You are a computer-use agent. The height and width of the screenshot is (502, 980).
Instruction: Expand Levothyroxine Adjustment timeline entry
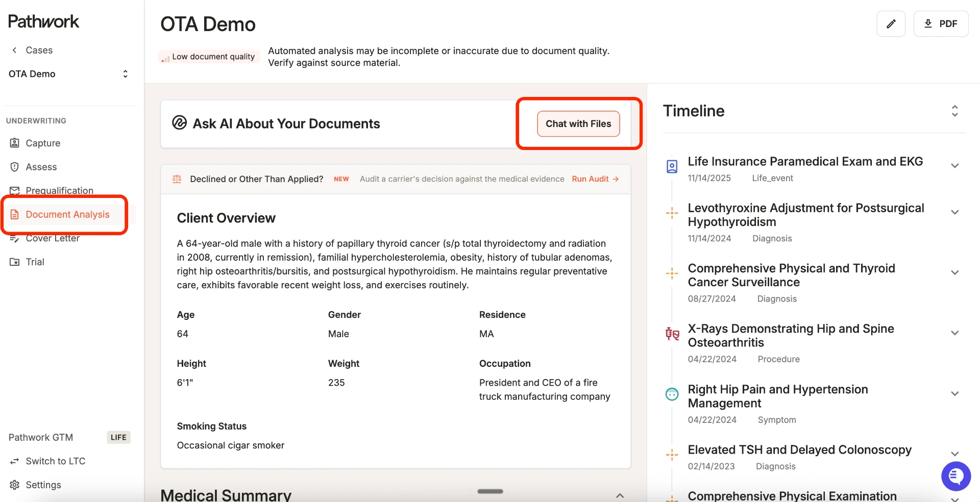(x=955, y=212)
